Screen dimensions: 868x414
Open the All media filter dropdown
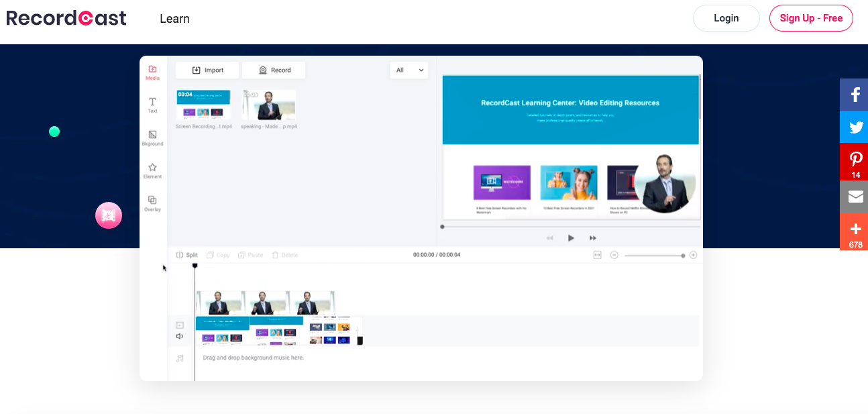[x=409, y=70]
